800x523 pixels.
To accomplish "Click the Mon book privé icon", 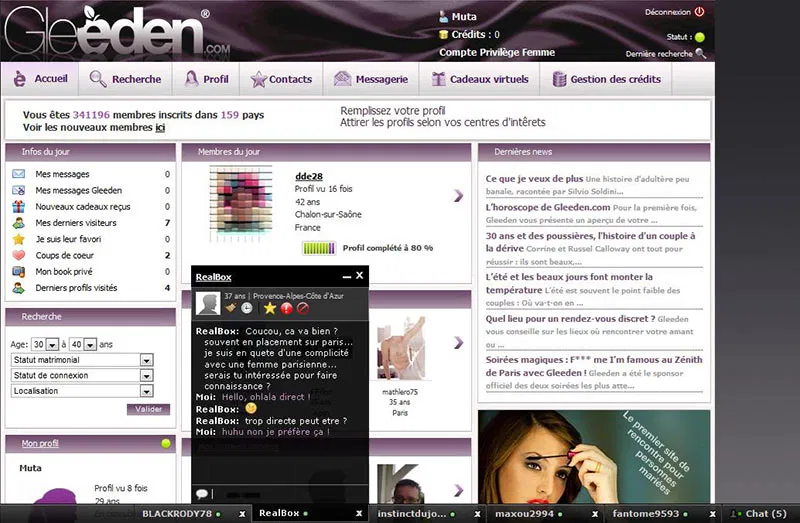I will coord(18,271).
